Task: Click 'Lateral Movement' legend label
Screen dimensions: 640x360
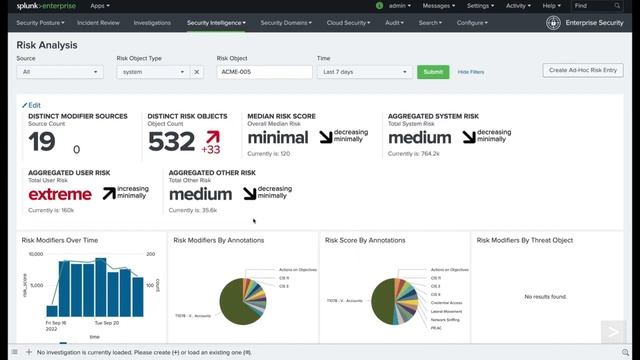Action: tap(446, 311)
